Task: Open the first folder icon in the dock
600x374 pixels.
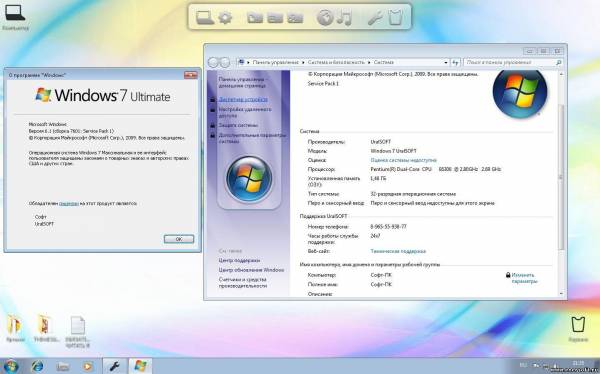Action: [255, 18]
